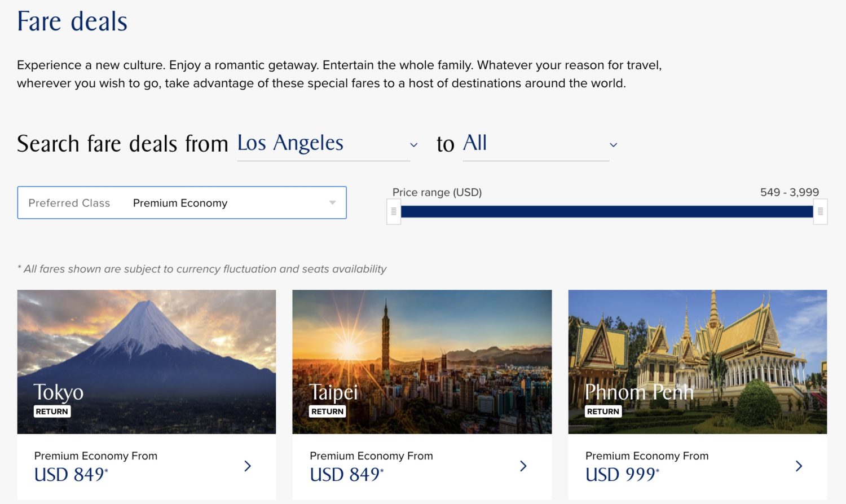Open the Premium Economy class picker
Image resolution: width=846 pixels, height=504 pixels.
(x=180, y=203)
